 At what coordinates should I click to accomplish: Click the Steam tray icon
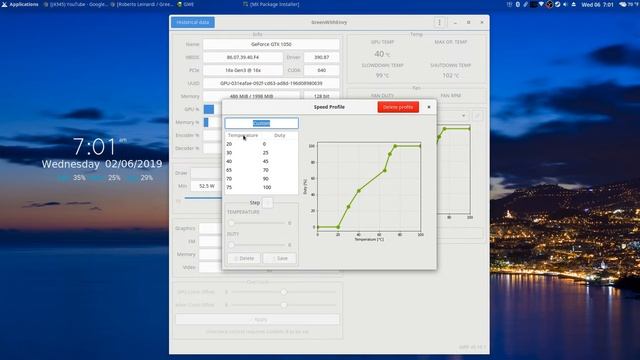click(x=558, y=4)
